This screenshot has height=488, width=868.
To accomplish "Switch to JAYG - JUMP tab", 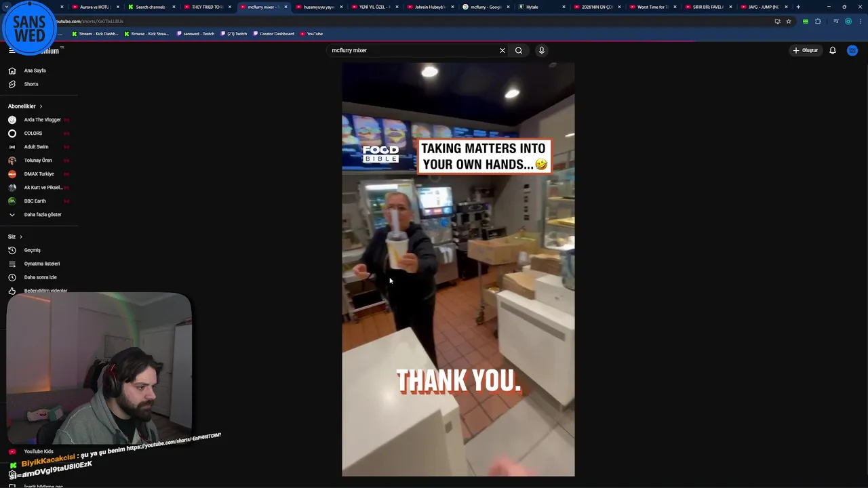I will click(x=764, y=7).
